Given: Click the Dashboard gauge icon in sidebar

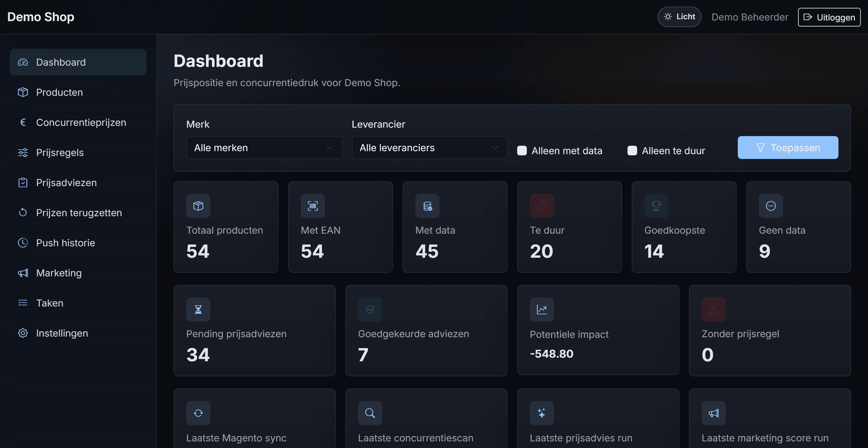Looking at the screenshot, I should click(23, 62).
